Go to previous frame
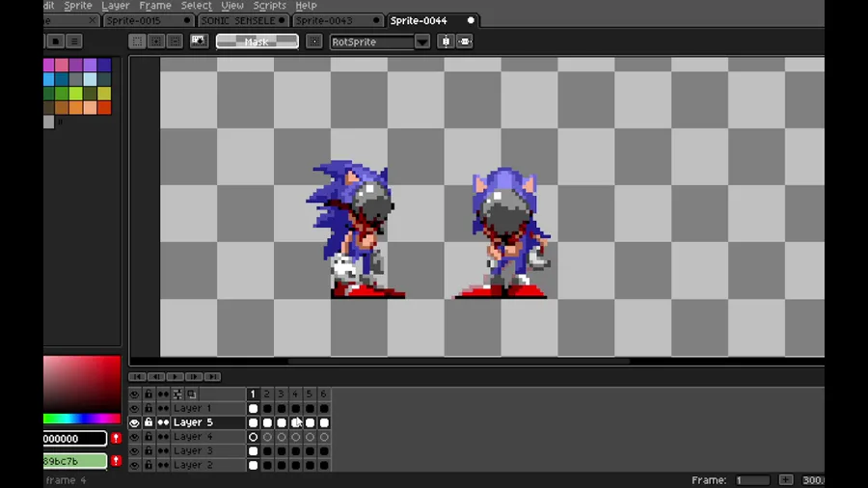868x488 pixels. pos(156,377)
